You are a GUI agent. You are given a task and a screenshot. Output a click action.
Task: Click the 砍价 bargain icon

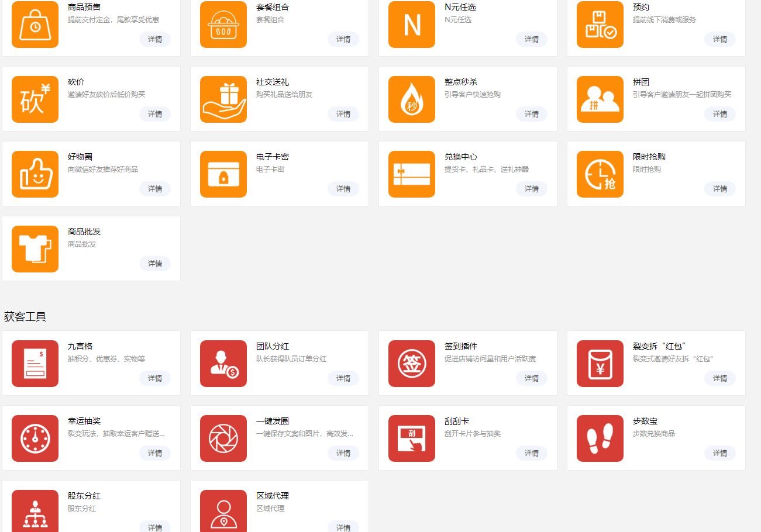point(35,99)
